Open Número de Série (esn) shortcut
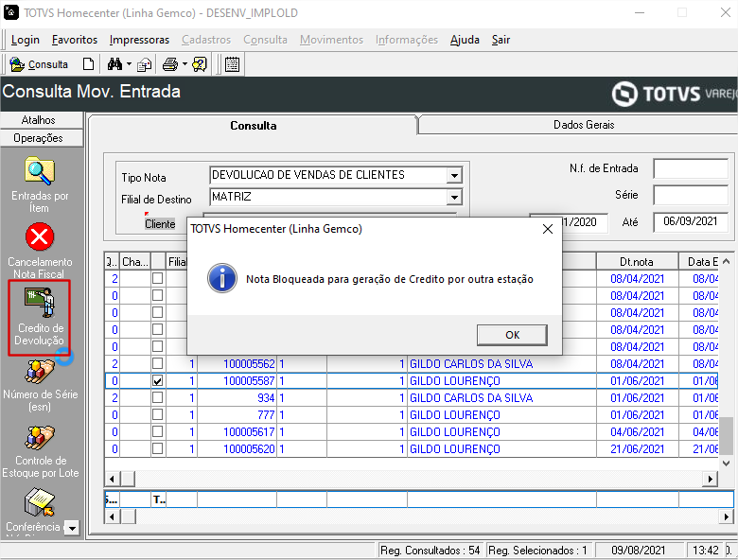The width and height of the screenshot is (738, 560). tap(40, 385)
